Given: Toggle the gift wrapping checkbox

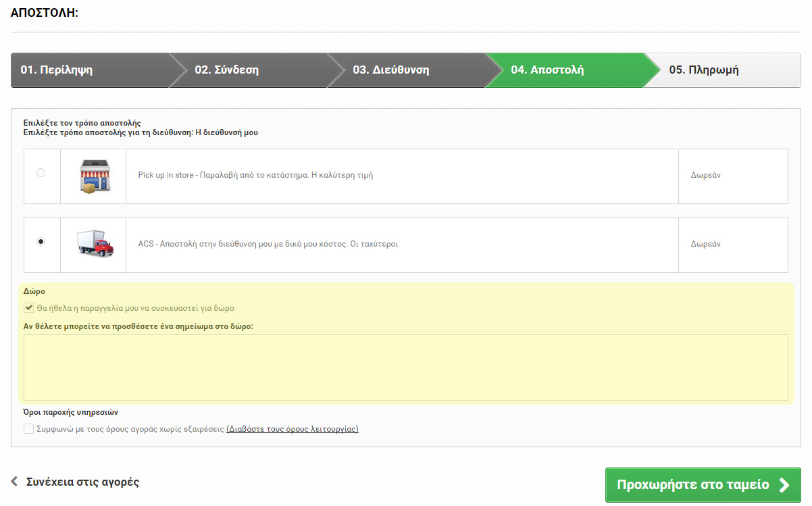Looking at the screenshot, I should (29, 307).
